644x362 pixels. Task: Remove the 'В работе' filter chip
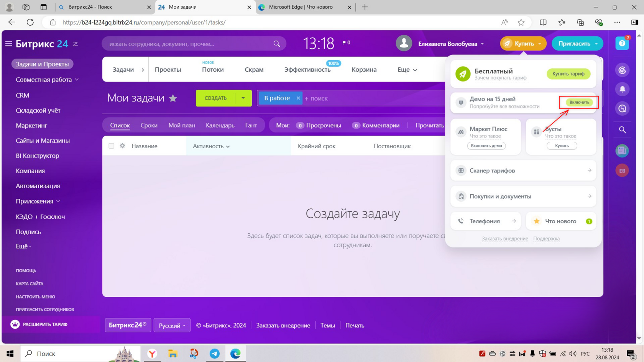(298, 98)
